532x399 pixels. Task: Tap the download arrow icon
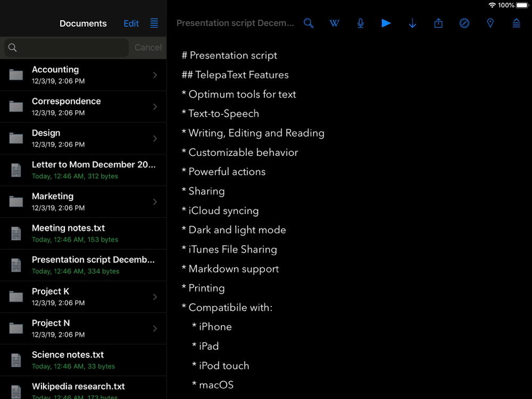(412, 23)
